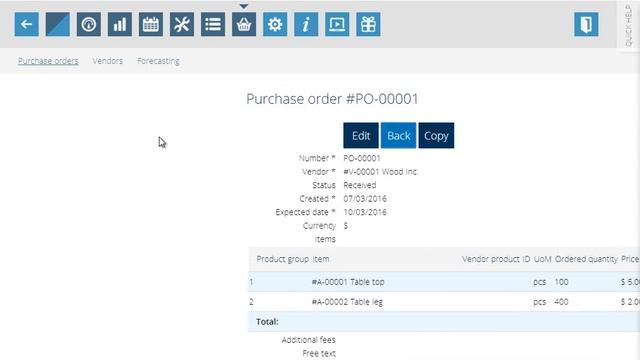Click ordered quantity 400 for Table leg
This screenshot has width=640, height=360.
coord(561,302)
